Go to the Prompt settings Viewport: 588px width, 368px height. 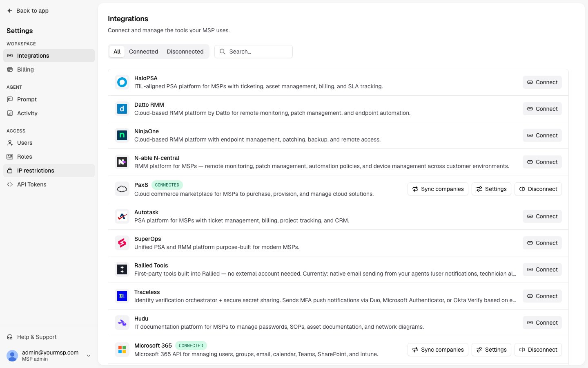pyautogui.click(x=49, y=99)
